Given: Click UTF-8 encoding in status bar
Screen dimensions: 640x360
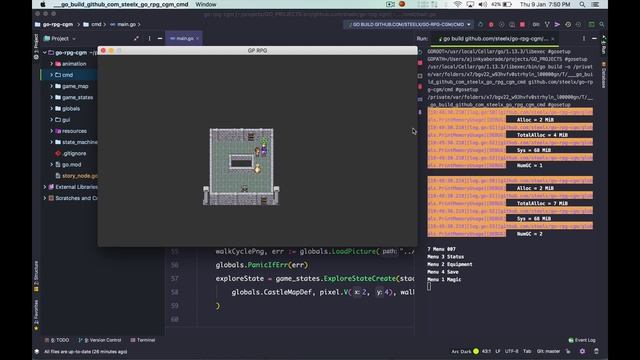Looking at the screenshot, I should click(x=511, y=351).
